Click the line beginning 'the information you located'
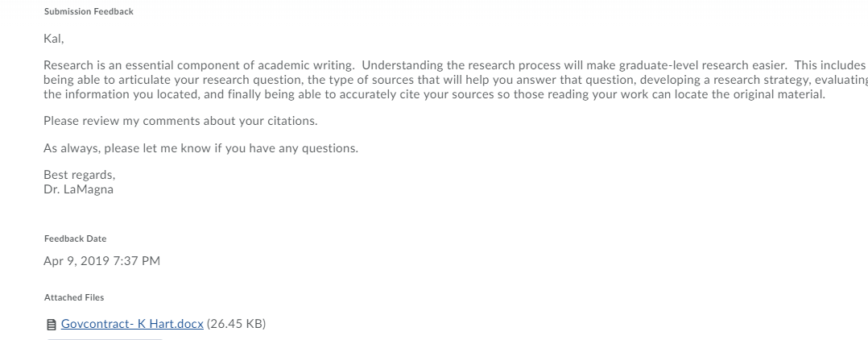868x340 pixels. click(x=435, y=94)
